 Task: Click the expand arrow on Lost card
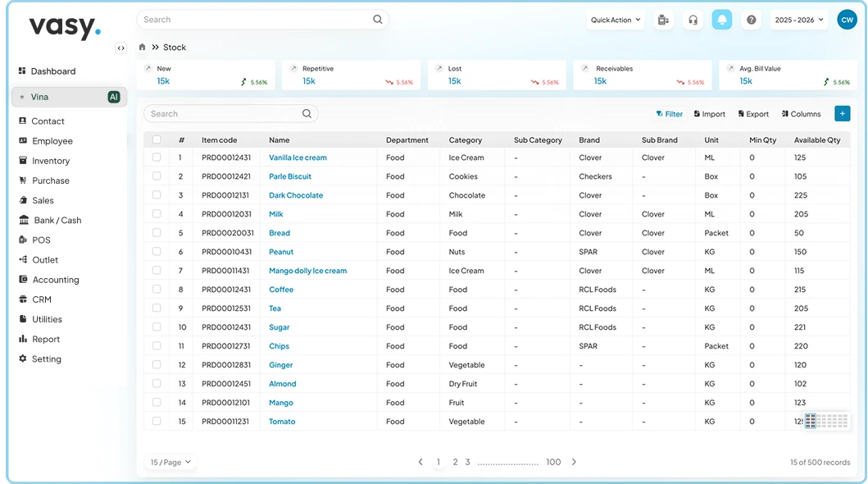click(439, 68)
